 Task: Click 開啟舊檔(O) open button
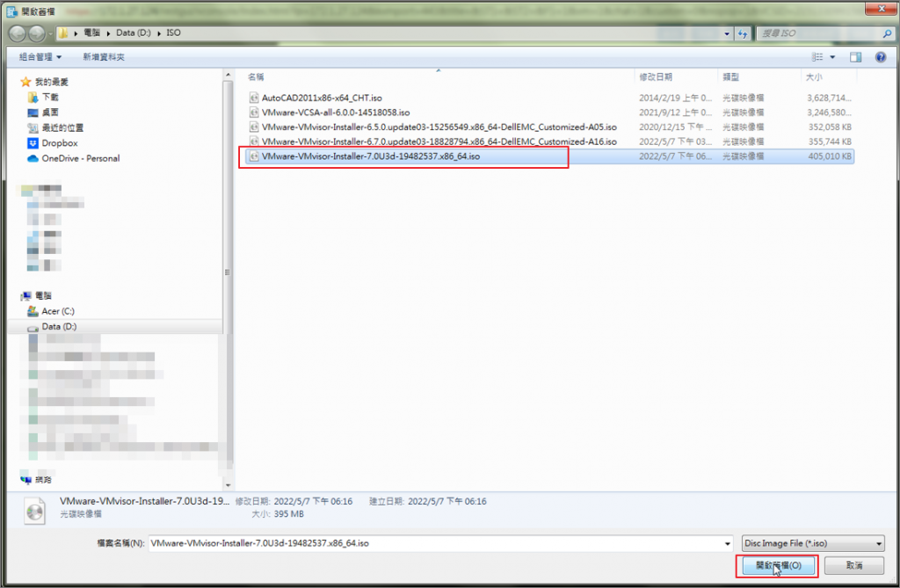click(x=779, y=566)
